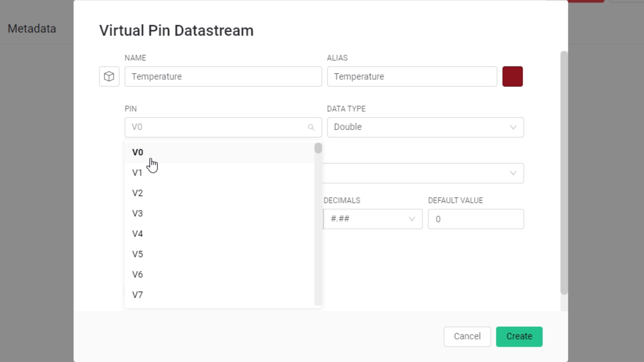
Task: Pick V4 from the pin options
Action: (x=138, y=234)
